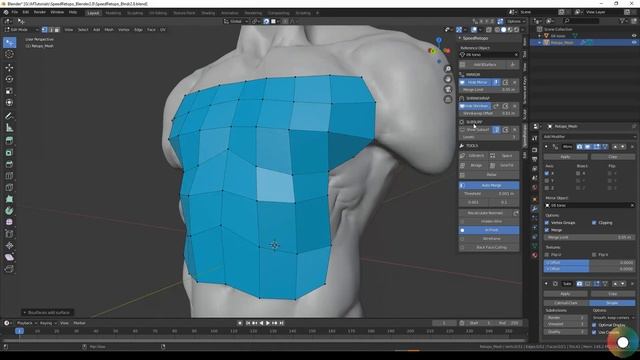The width and height of the screenshot is (640, 360).
Task: Adjust the U Offset slider
Action: click(x=589, y=263)
